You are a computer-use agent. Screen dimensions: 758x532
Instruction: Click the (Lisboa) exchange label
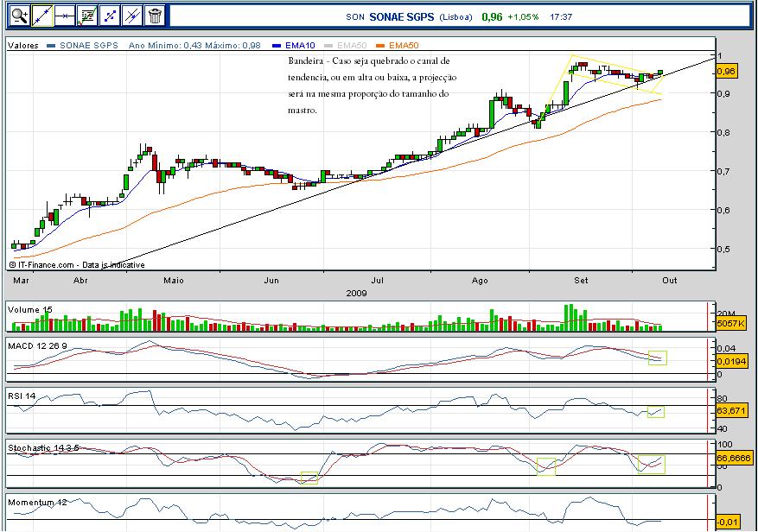[x=455, y=17]
